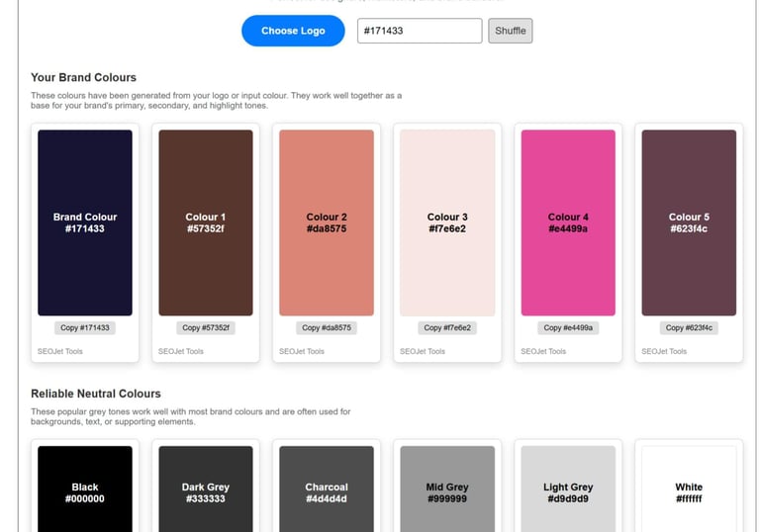The width and height of the screenshot is (760, 532).
Task: Select the Colour 3 #f7e6e2 swatch
Action: [447, 222]
